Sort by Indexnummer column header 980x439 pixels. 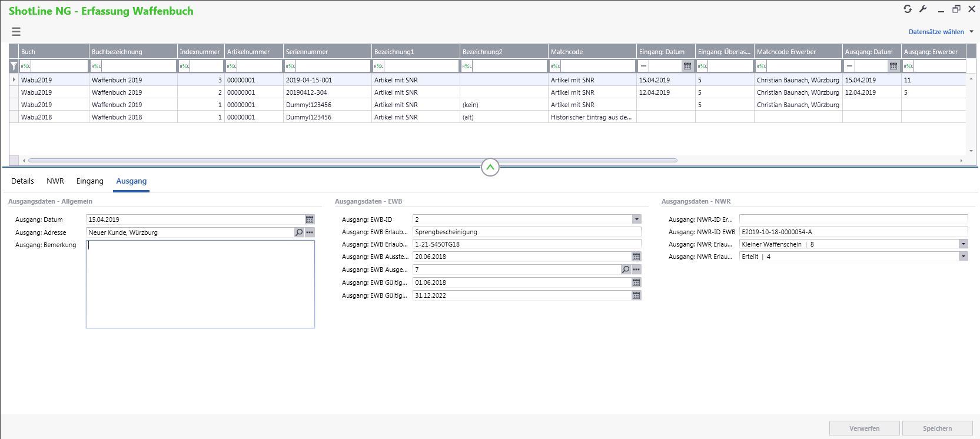tap(201, 52)
